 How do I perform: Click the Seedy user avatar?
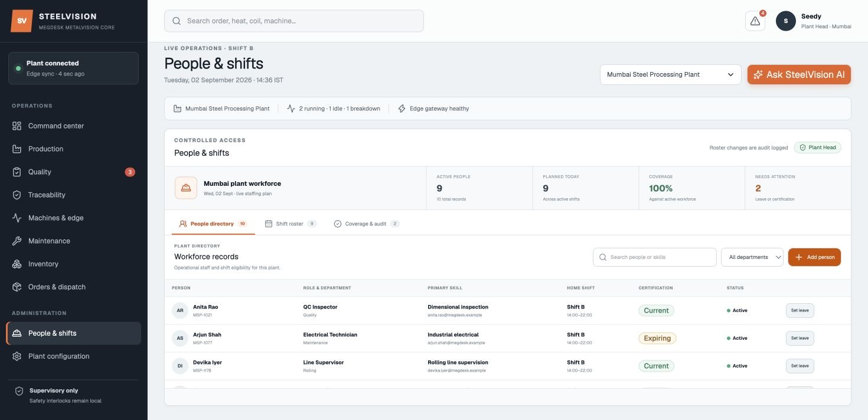pos(786,21)
